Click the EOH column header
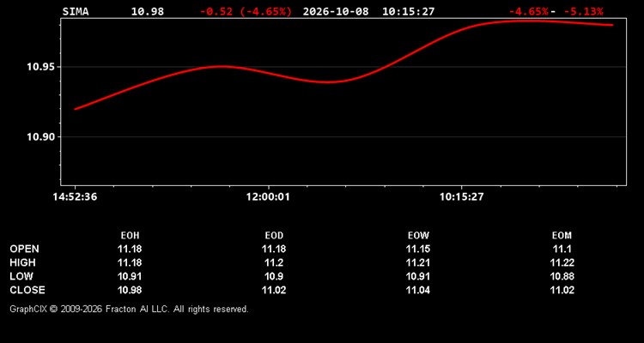Screen dimensions: 644x343 (x=130, y=236)
